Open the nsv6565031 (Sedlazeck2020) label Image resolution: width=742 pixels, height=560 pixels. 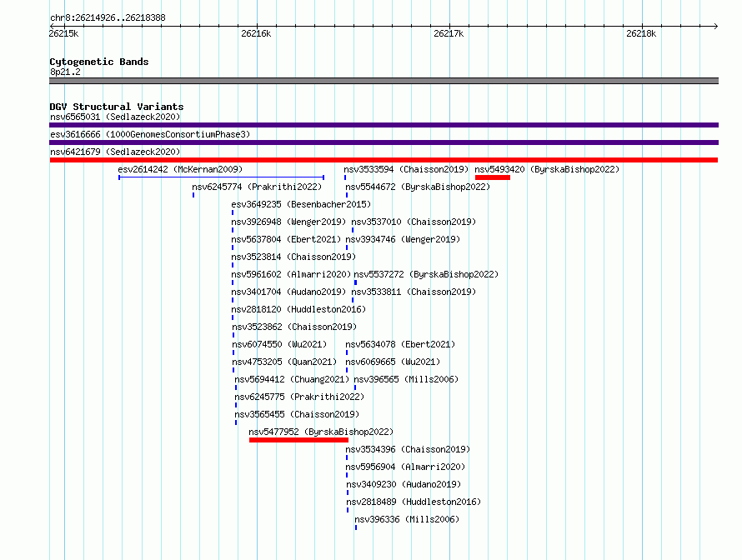tap(115, 117)
